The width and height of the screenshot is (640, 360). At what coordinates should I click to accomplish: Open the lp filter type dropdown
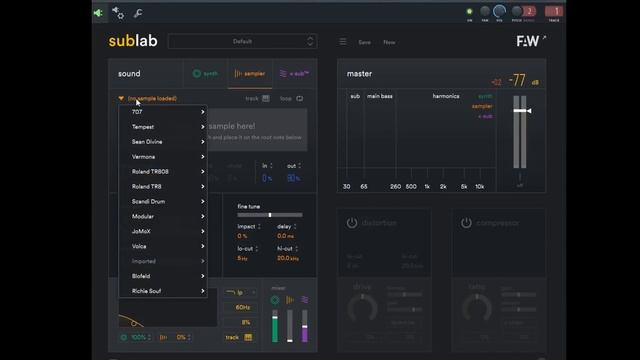240,292
